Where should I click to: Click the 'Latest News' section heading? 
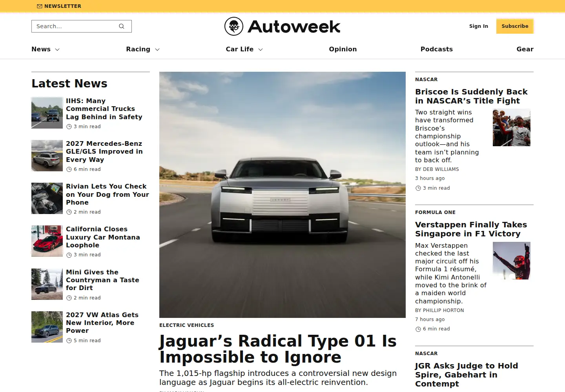point(69,83)
